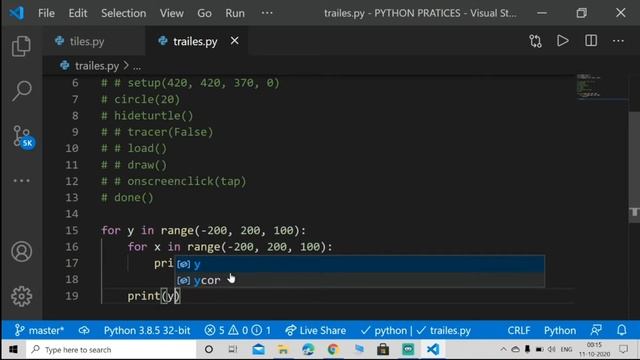Image resolution: width=640 pixels, height=360 pixels.
Task: Open the View menu
Action: [x=171, y=13]
